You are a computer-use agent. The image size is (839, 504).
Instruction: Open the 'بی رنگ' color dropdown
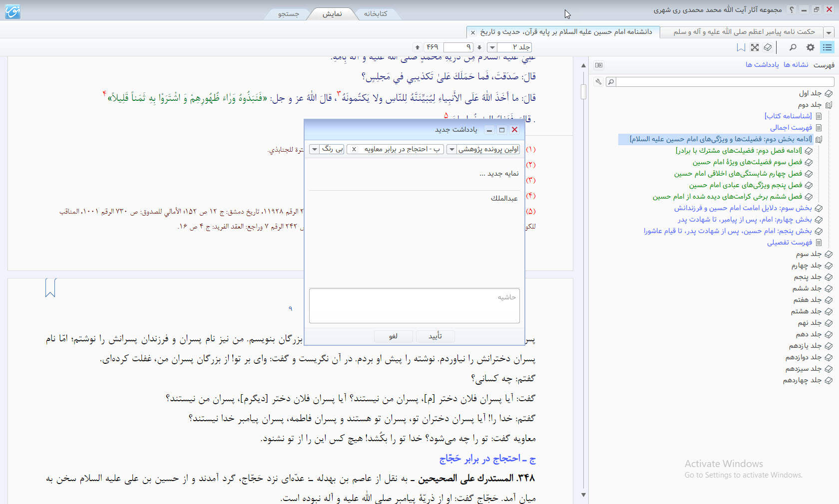point(314,149)
